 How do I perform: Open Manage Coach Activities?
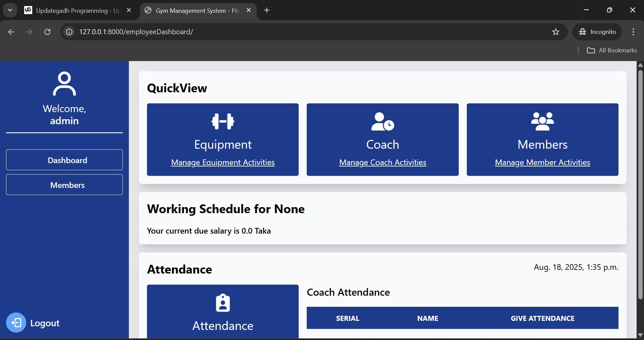click(x=382, y=162)
